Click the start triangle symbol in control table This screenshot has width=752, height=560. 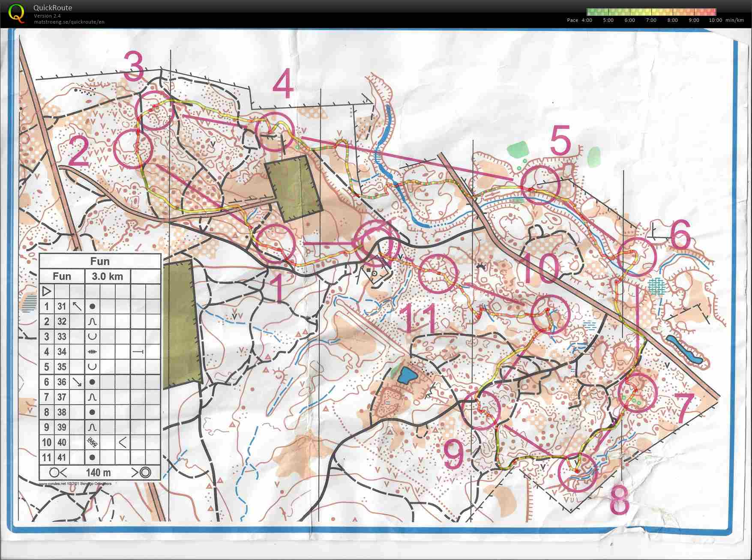click(47, 291)
